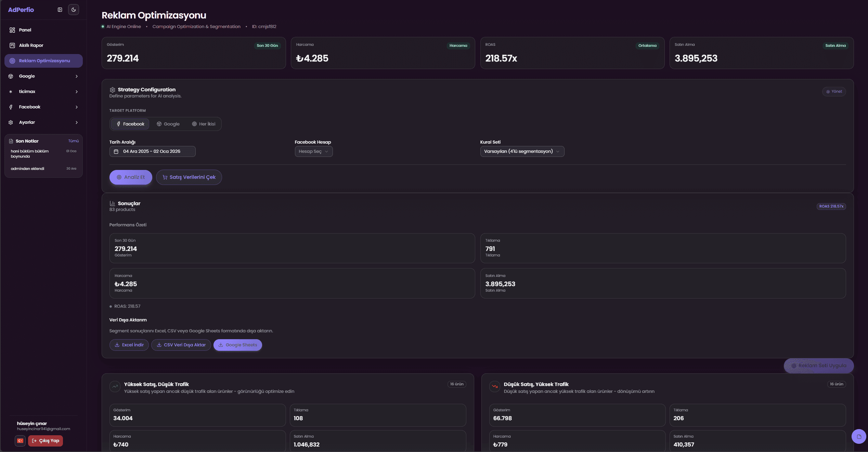
Task: Click the Turkish flag language icon
Action: point(20,441)
